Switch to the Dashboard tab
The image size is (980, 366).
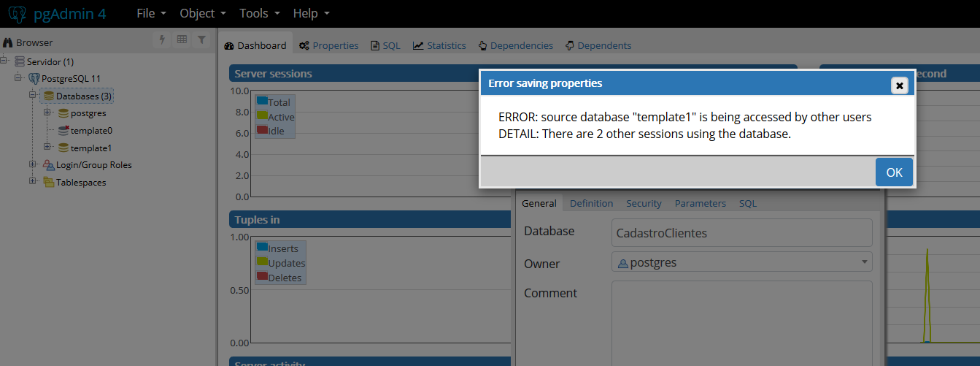[x=256, y=45]
